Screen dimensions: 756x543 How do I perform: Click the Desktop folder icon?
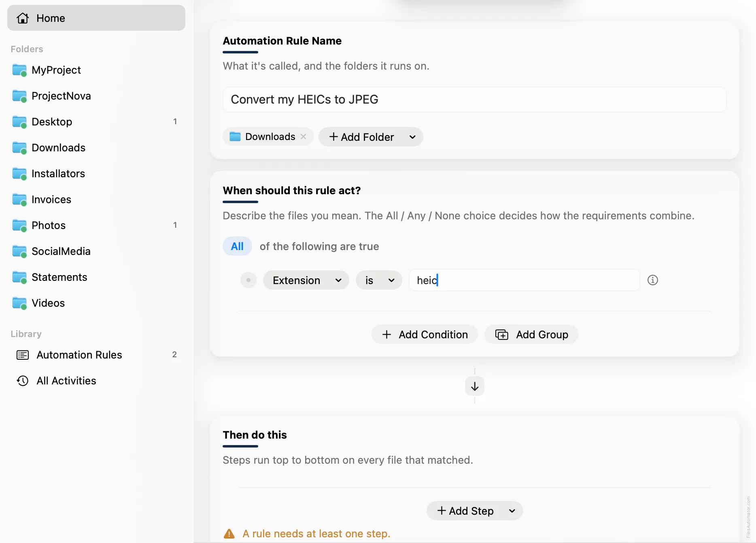(x=19, y=122)
